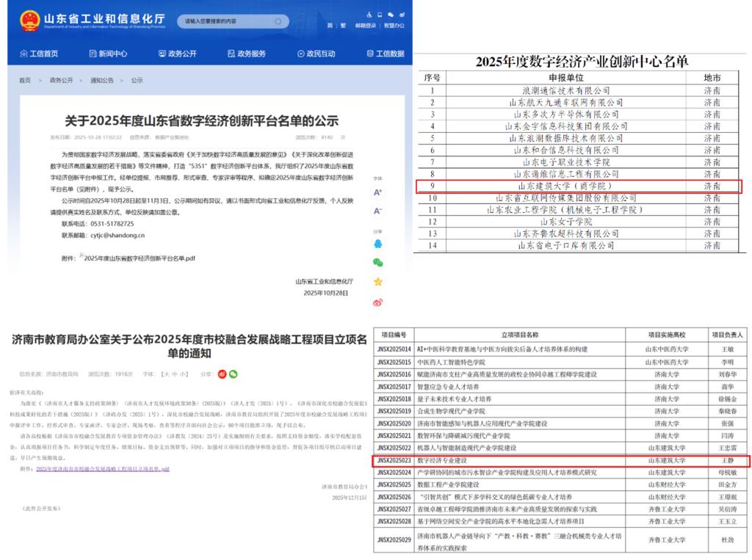
Task: Open the 工信数据 nav tab
Action: [386, 54]
